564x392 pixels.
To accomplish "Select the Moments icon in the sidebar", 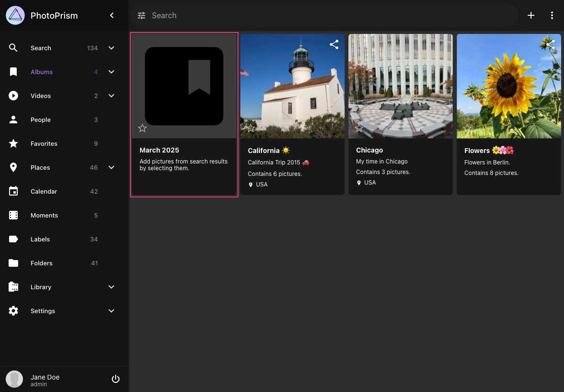I will coord(13,215).
